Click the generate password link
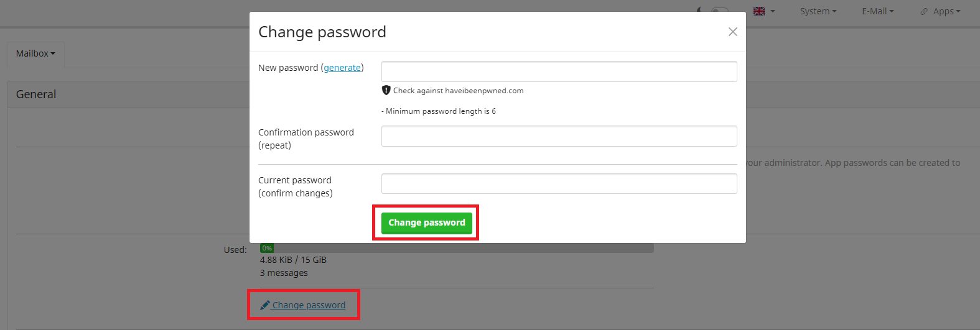The height and width of the screenshot is (330, 980). tap(342, 68)
